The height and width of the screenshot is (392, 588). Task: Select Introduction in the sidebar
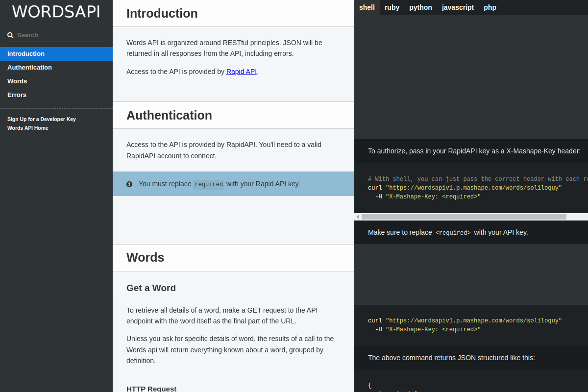click(56, 54)
